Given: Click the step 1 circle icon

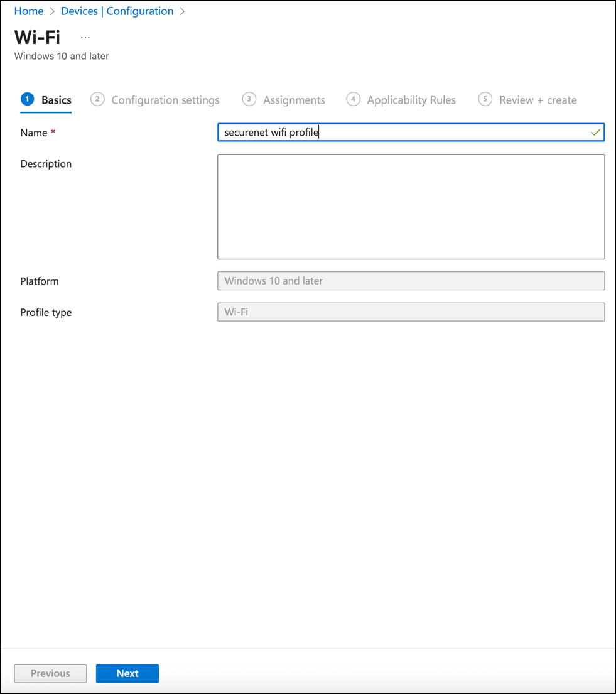Looking at the screenshot, I should pyautogui.click(x=27, y=99).
